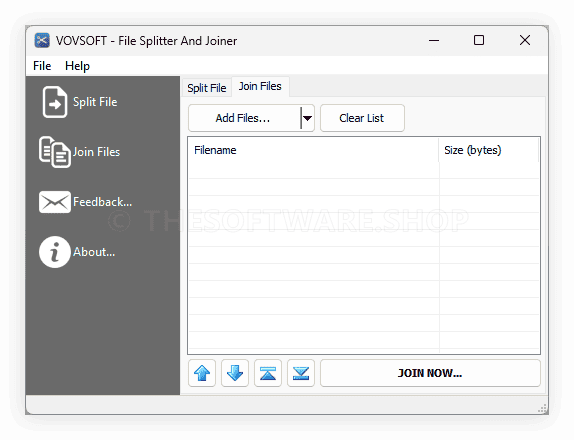
Task: Open the Feedback envelope item
Action: click(85, 202)
